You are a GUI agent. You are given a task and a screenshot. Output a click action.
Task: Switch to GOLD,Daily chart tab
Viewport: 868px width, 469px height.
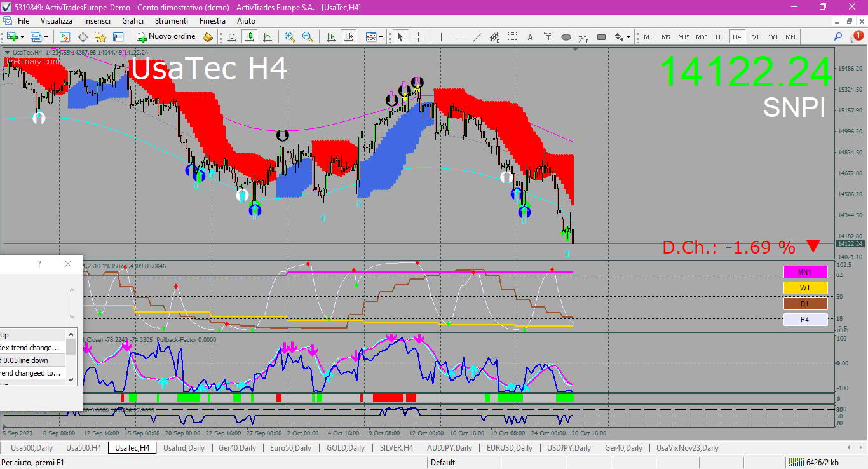pyautogui.click(x=346, y=448)
